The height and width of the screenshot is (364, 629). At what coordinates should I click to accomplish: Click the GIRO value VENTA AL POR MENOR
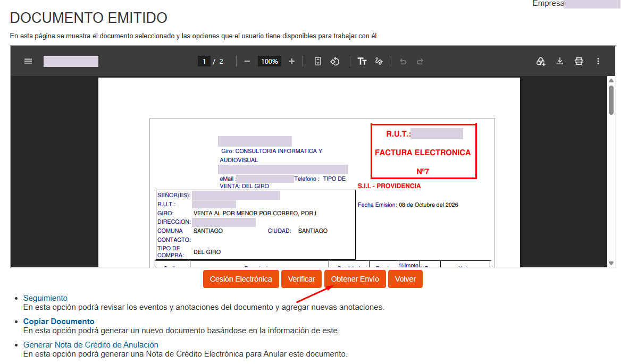pos(255,213)
